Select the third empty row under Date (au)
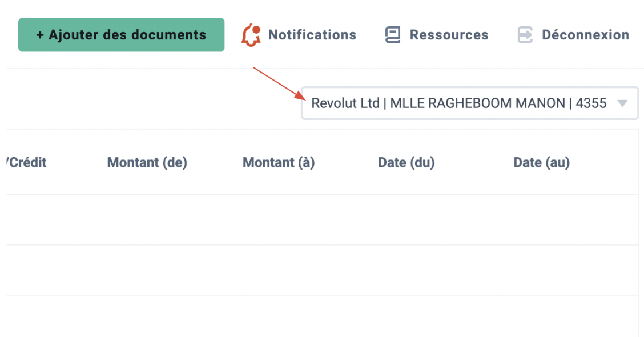Viewport: 644px width, 337px height. (x=541, y=316)
